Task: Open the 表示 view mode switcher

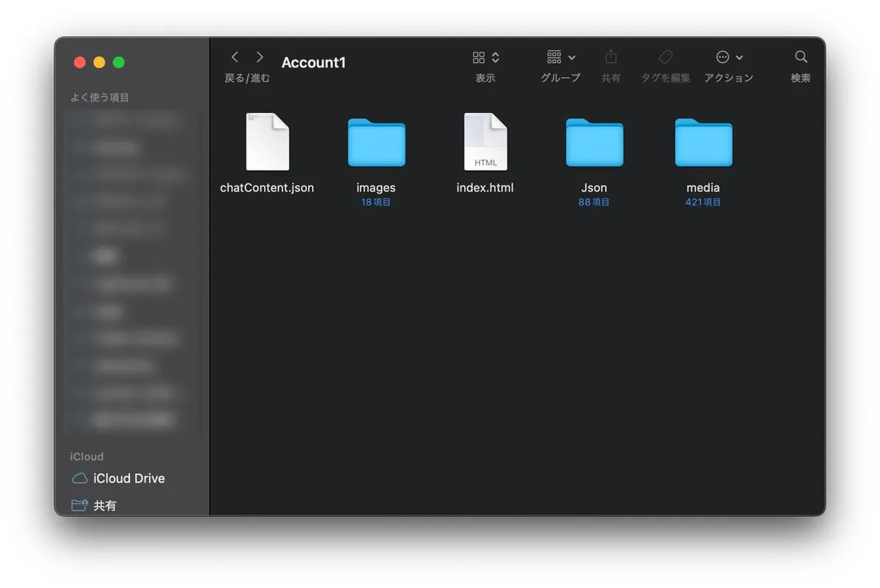Action: (485, 57)
